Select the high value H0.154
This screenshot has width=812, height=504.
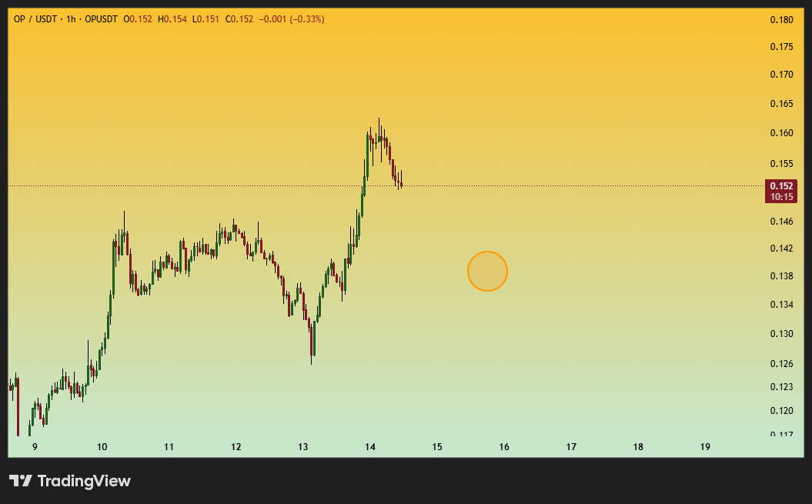[x=172, y=19]
